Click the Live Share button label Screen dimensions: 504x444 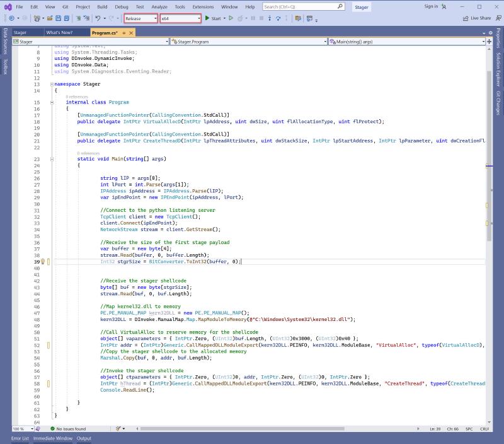tap(481, 18)
